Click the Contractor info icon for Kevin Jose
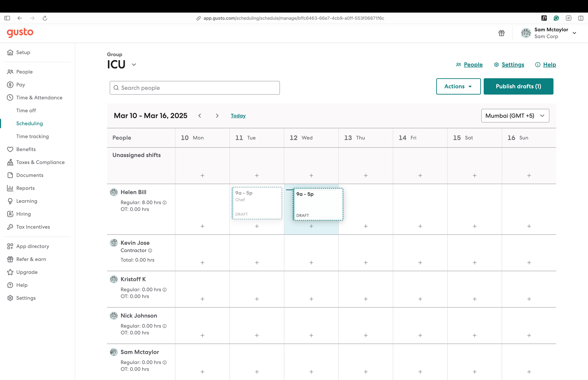 [150, 250]
